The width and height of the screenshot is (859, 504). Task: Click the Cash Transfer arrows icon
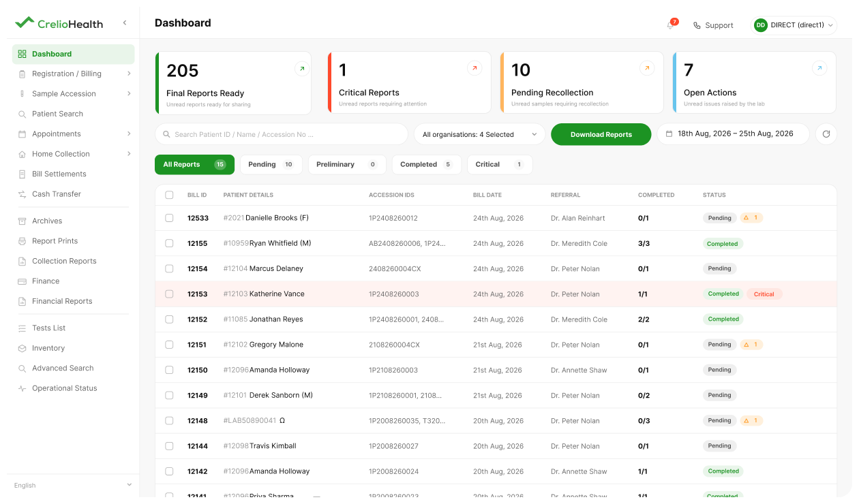point(22,194)
